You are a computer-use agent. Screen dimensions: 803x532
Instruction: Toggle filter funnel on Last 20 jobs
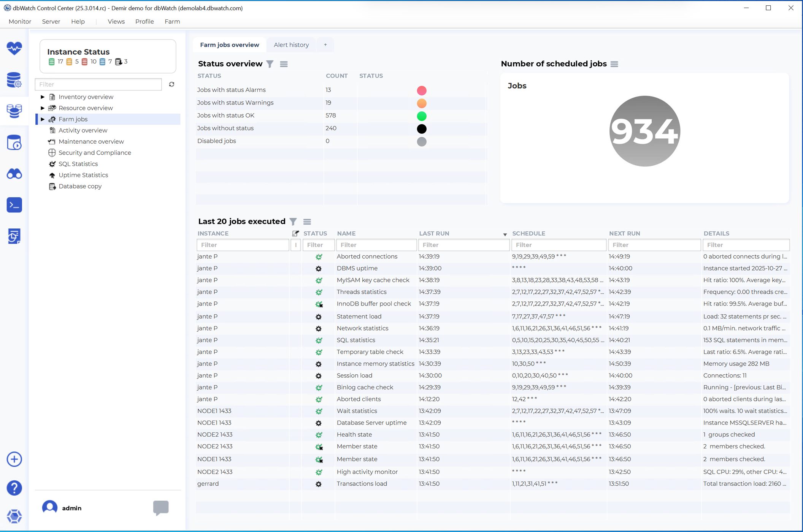pos(293,222)
